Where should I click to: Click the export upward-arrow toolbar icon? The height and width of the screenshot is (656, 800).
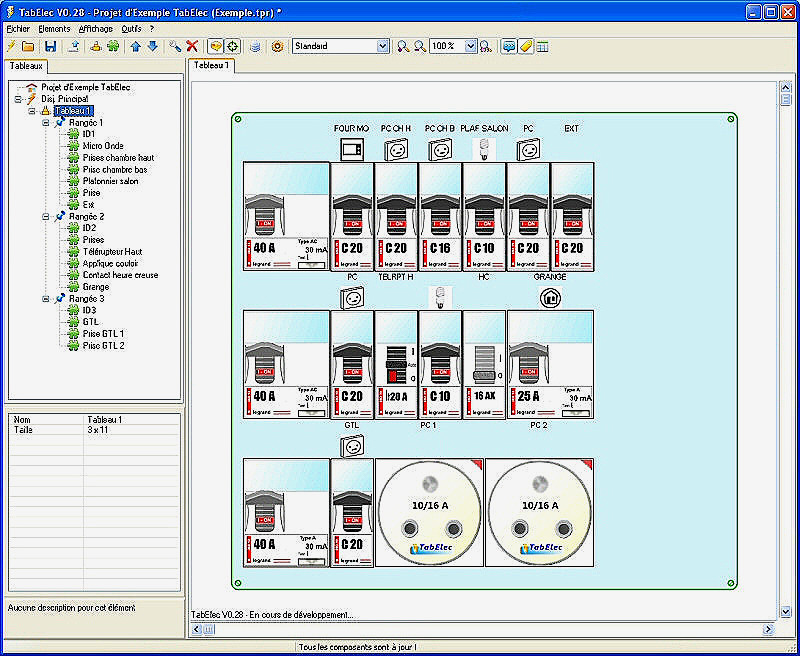(x=73, y=46)
